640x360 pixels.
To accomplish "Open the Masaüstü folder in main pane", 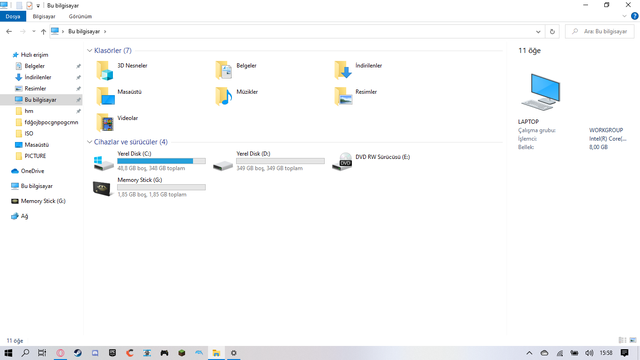I will [x=119, y=96].
